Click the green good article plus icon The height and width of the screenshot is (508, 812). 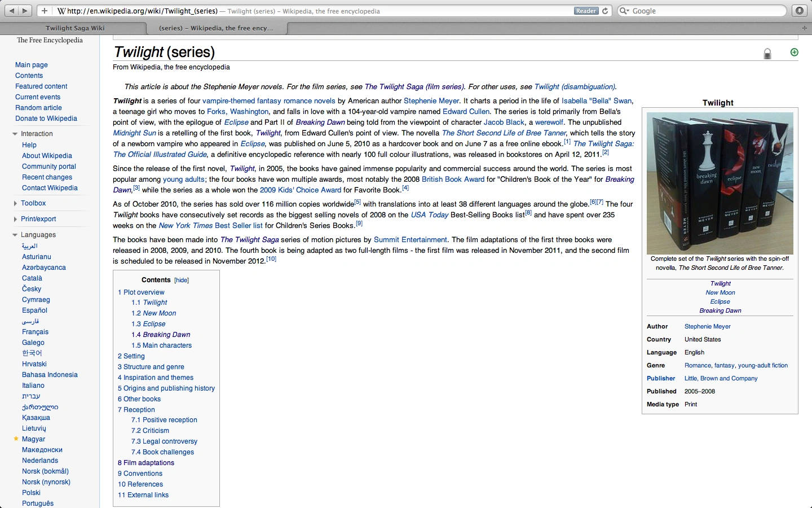click(x=795, y=52)
